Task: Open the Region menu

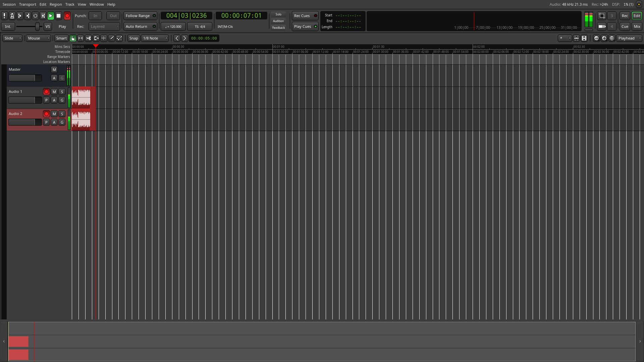Action: (56, 4)
